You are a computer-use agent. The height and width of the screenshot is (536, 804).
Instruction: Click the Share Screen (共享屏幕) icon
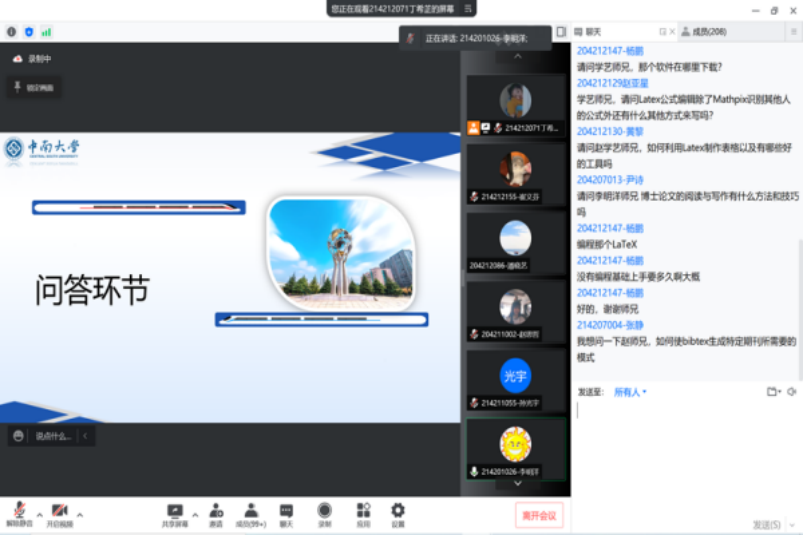tap(175, 514)
